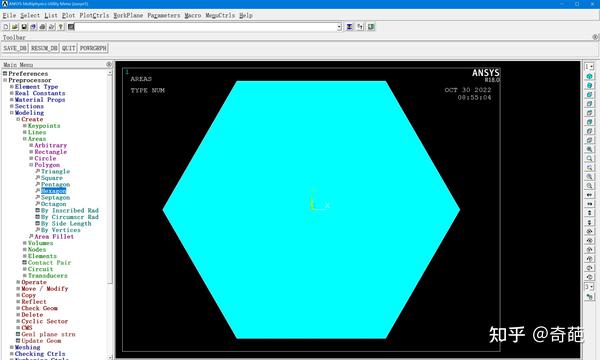Viewport: 600px width, 360px height.
Task: Open the Contact Manager icon
Action: click(x=371, y=27)
